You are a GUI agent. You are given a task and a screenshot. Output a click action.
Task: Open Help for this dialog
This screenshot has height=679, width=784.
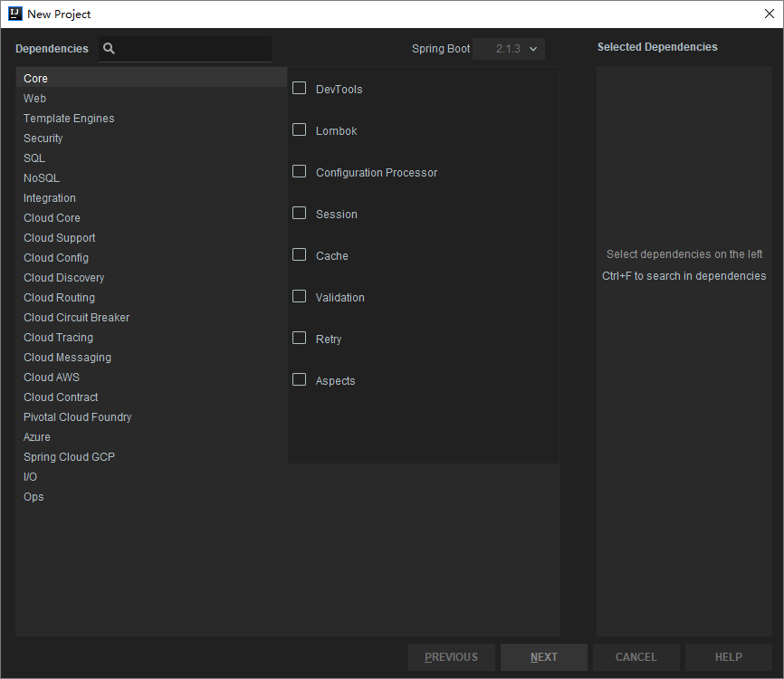[729, 657]
